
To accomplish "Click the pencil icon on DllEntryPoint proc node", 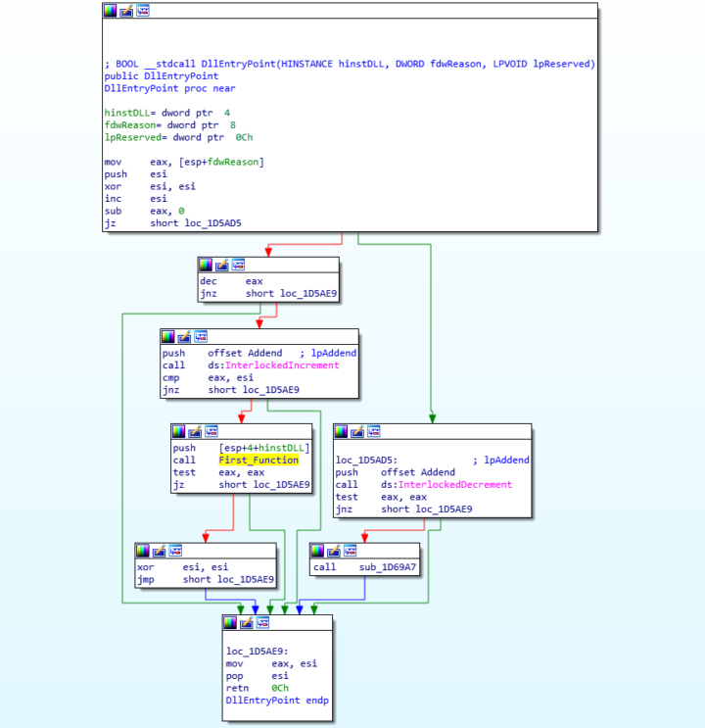I will (126, 10).
